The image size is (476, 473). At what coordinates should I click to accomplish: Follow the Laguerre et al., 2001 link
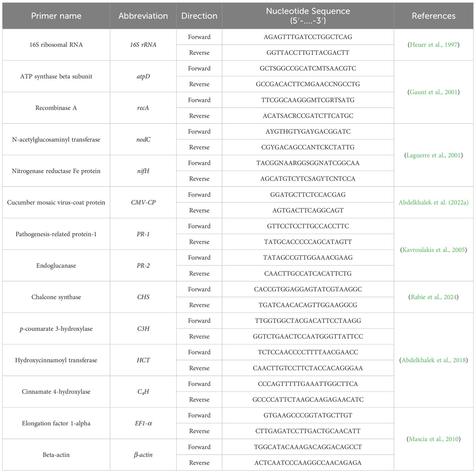433,155
